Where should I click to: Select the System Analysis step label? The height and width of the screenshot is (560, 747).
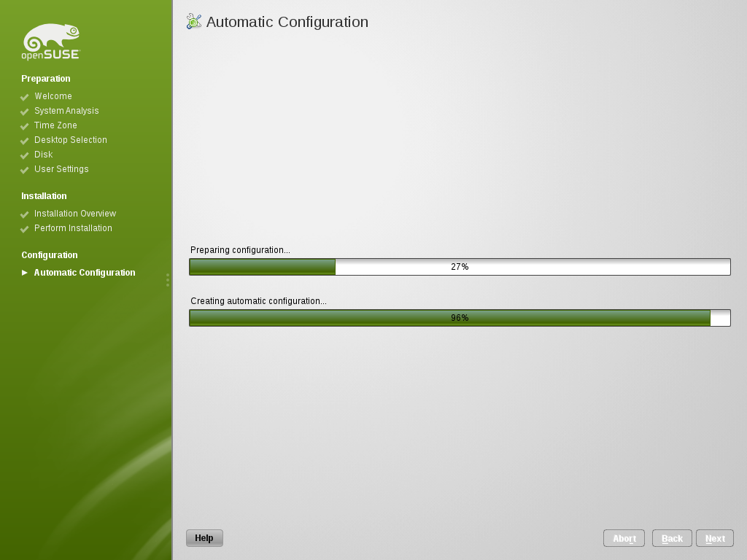click(x=66, y=111)
